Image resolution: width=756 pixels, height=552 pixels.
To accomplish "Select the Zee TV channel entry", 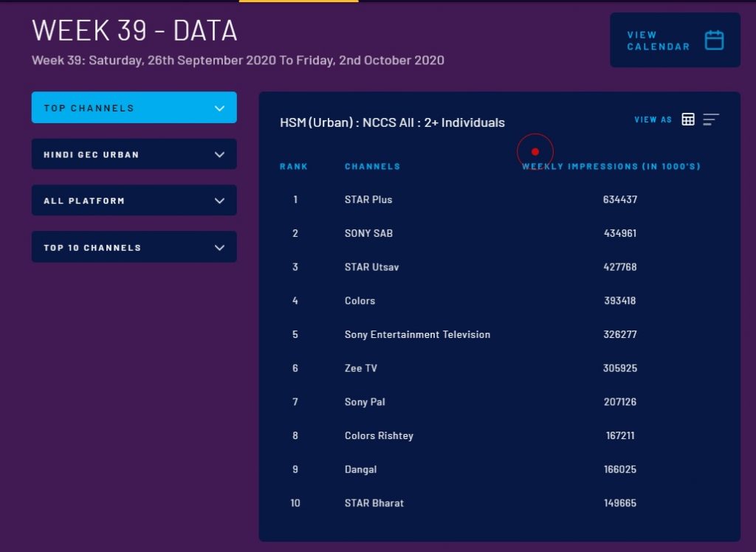I will 360,368.
